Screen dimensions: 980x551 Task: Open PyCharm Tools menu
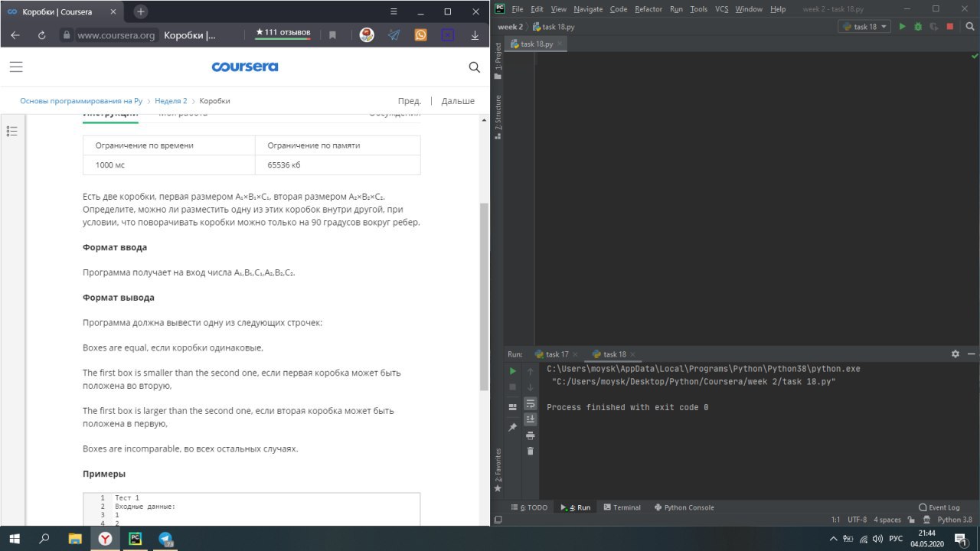699,9
